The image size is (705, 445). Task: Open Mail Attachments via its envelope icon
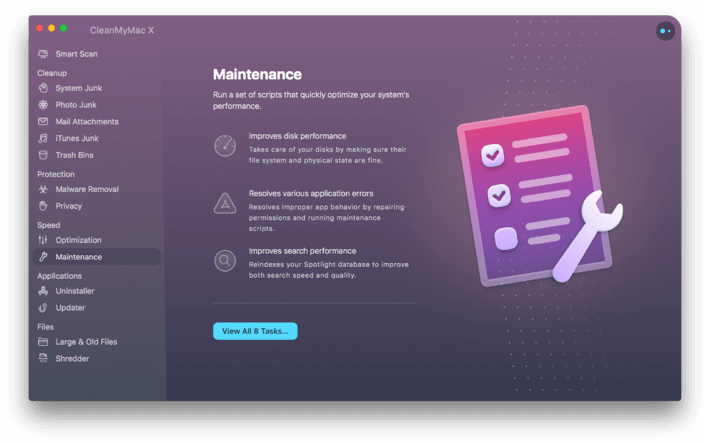[x=43, y=122]
